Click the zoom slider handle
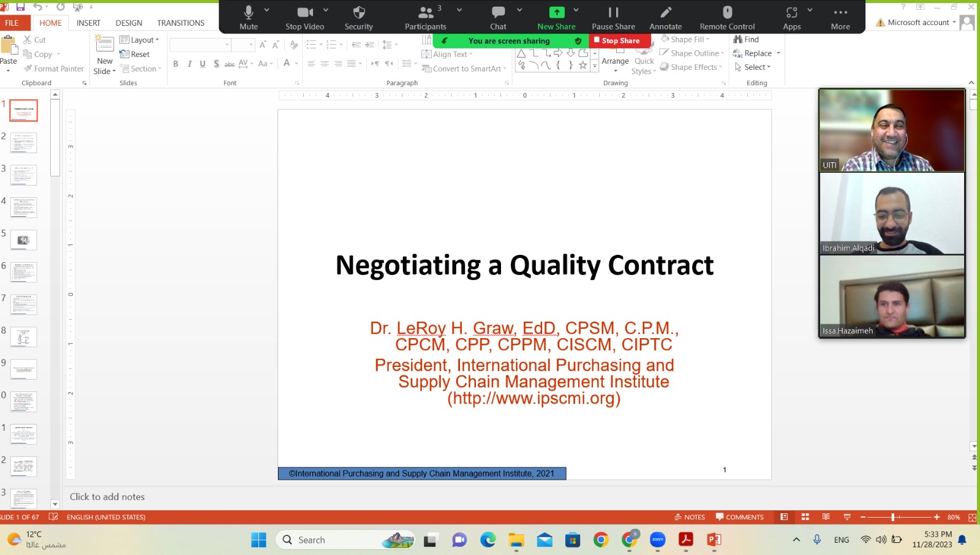Screen dimensions: 980x555 (x=893, y=517)
